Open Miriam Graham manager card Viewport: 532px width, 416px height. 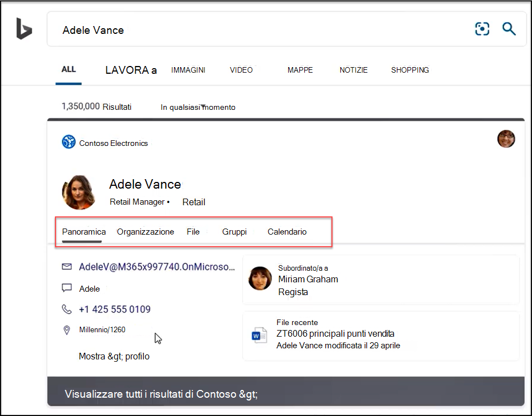click(381, 280)
